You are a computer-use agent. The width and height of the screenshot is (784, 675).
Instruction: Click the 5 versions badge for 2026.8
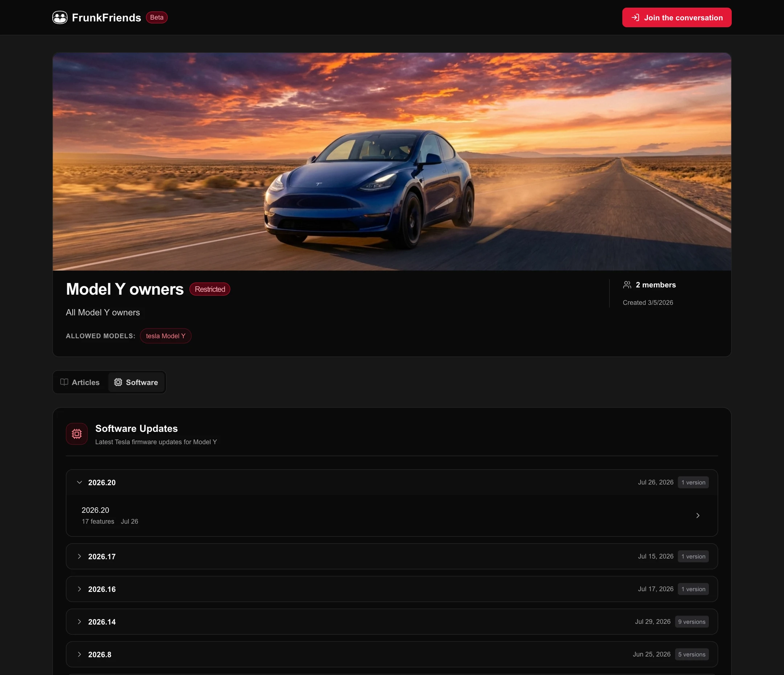coord(692,654)
